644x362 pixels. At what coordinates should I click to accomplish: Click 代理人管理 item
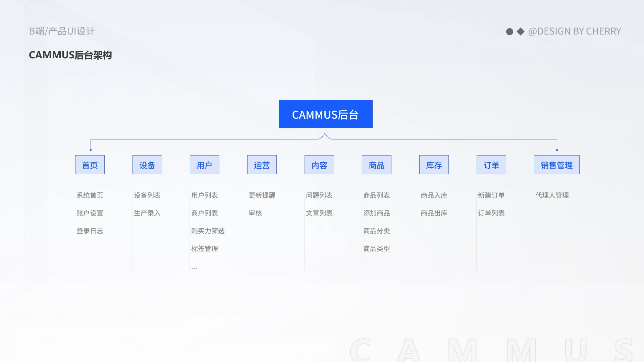click(x=552, y=195)
